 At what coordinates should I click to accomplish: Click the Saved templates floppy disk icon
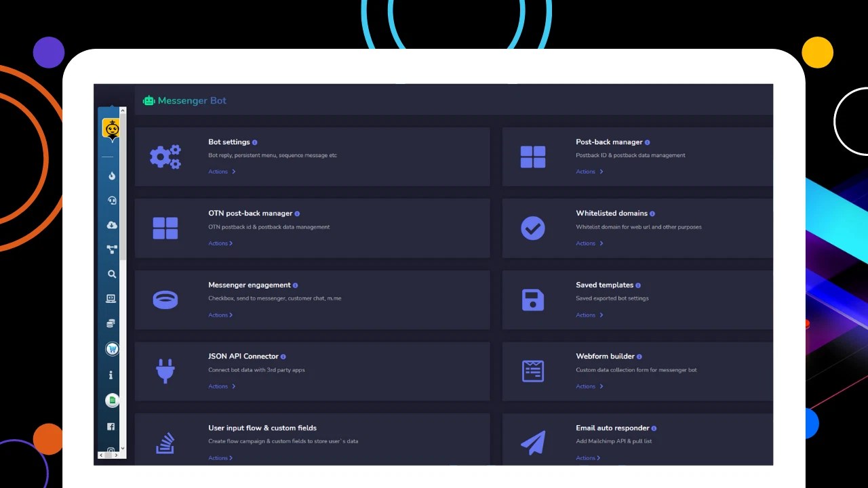coord(532,300)
